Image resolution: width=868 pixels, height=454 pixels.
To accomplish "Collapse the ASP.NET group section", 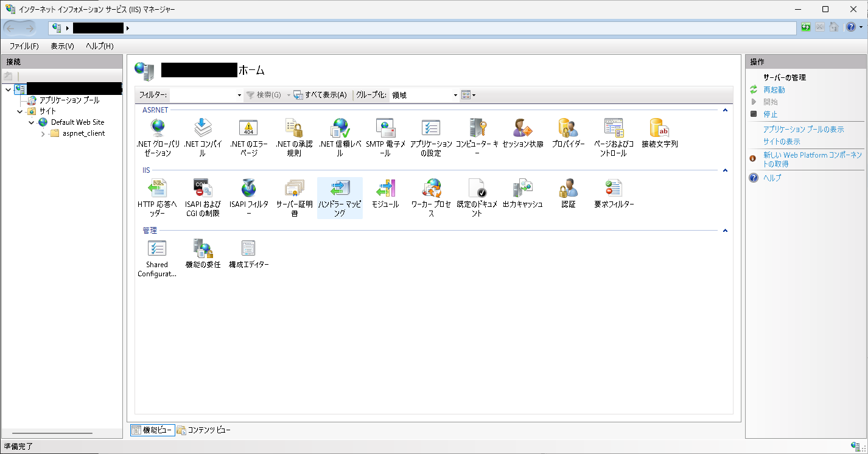I will (725, 110).
